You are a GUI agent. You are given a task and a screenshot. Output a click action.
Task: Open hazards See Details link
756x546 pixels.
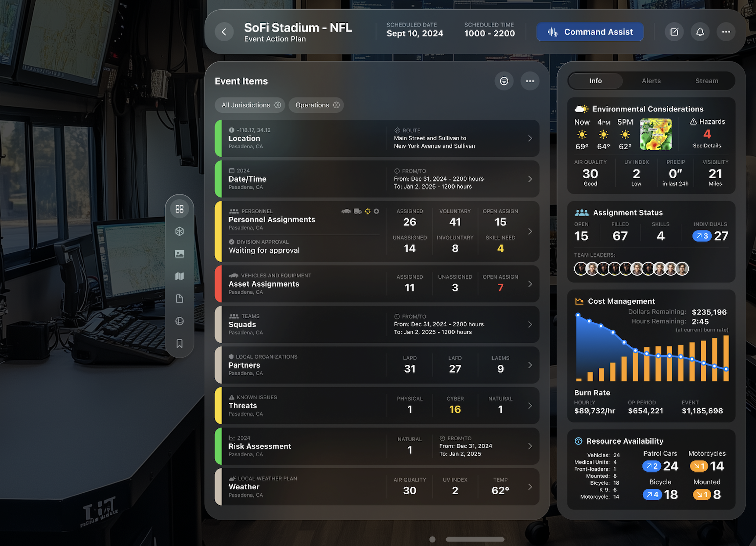pyautogui.click(x=707, y=146)
